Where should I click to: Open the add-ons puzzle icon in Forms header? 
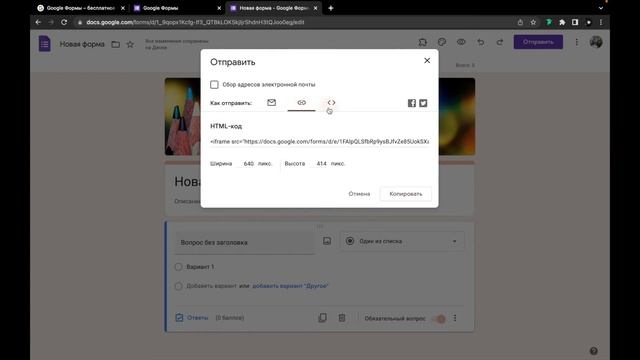point(422,42)
